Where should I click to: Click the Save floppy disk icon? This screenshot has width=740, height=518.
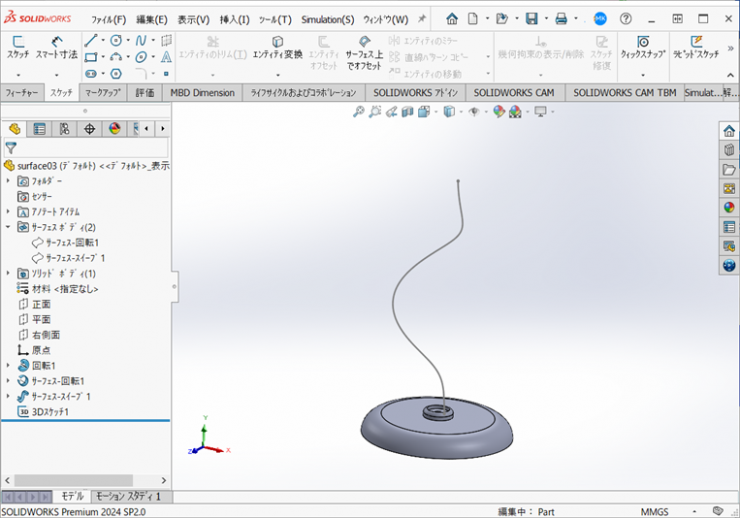coord(531,19)
